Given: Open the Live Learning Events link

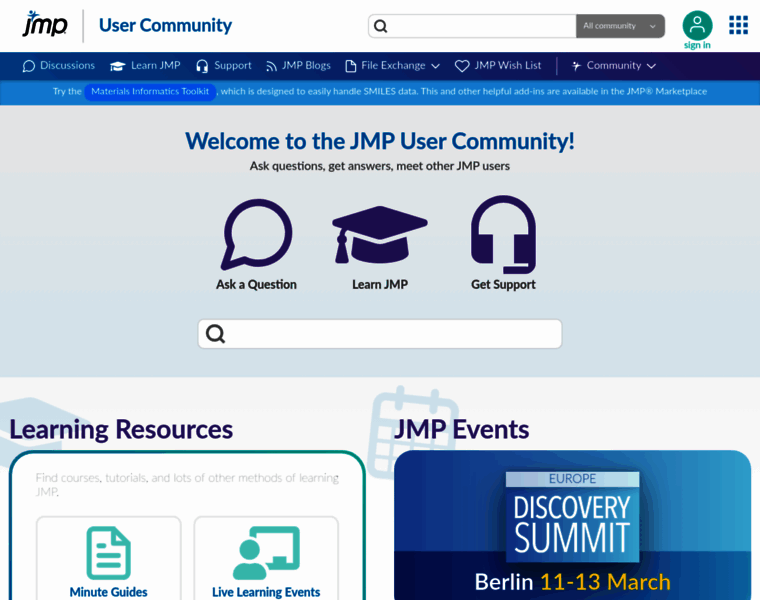Looking at the screenshot, I should tap(266, 592).
